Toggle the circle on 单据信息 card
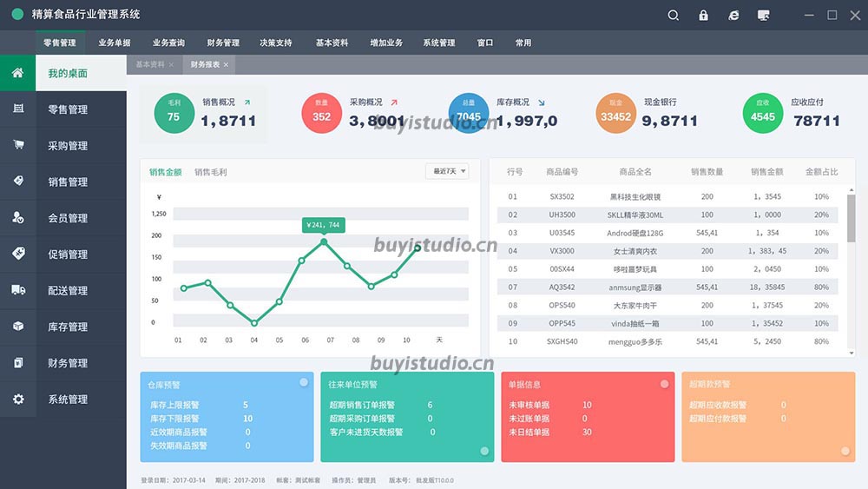 pos(664,383)
